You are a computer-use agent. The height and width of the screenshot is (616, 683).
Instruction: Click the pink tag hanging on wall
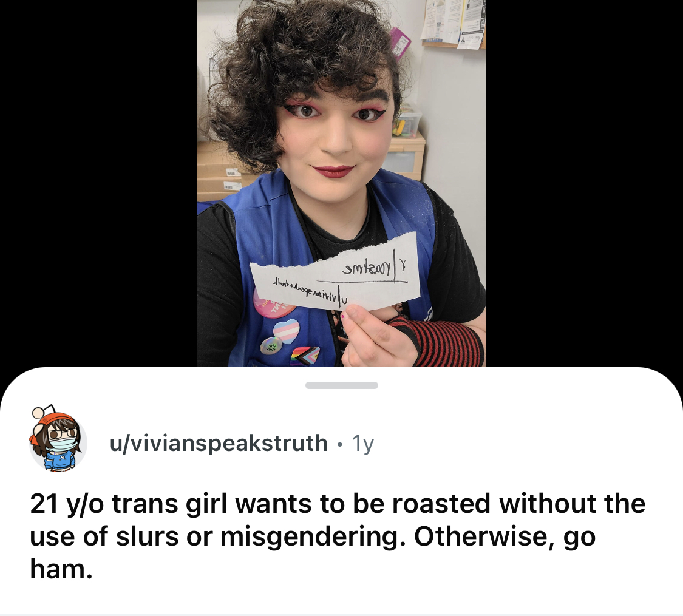(401, 44)
